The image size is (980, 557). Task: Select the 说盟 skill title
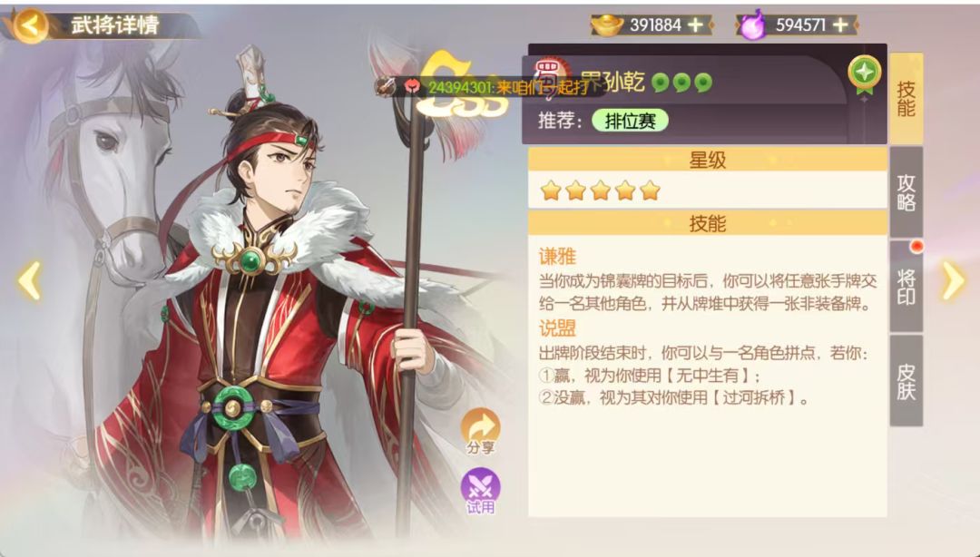click(557, 328)
